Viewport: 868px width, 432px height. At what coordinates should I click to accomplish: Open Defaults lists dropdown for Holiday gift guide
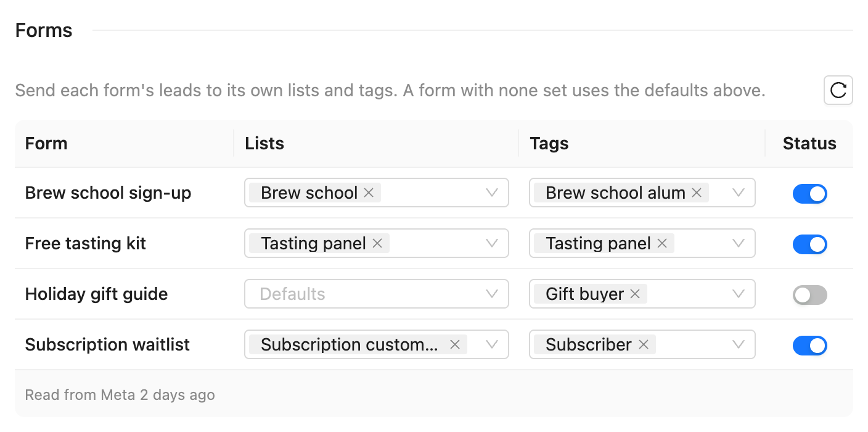point(377,294)
